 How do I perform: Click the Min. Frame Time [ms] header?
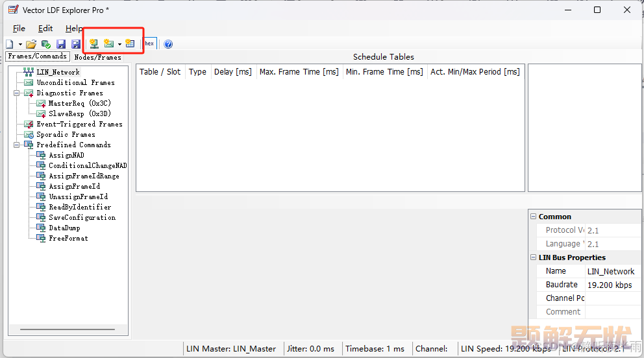click(x=384, y=72)
